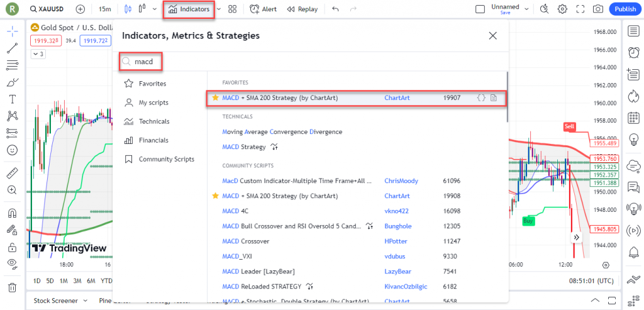Image resolution: width=644 pixels, height=310 pixels.
Task: Open the Stock Screener dropdown
Action: (60, 301)
